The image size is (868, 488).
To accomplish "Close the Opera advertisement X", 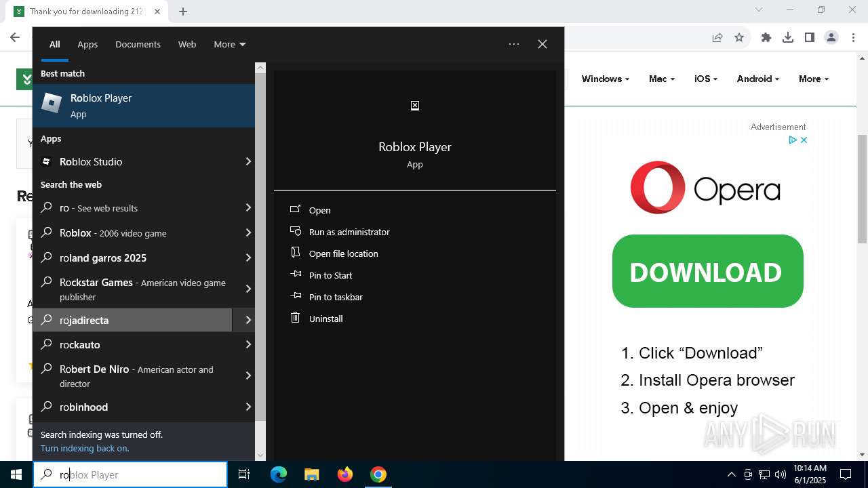I will [804, 140].
